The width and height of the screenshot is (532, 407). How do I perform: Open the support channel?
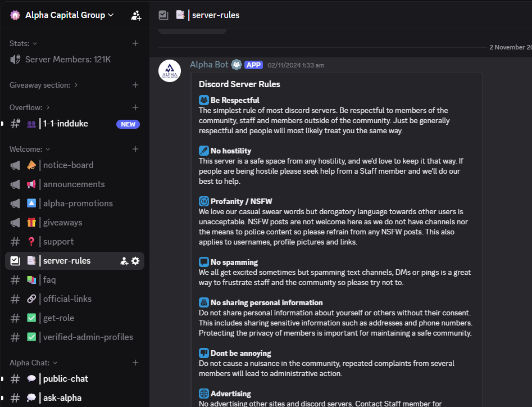coord(75,242)
